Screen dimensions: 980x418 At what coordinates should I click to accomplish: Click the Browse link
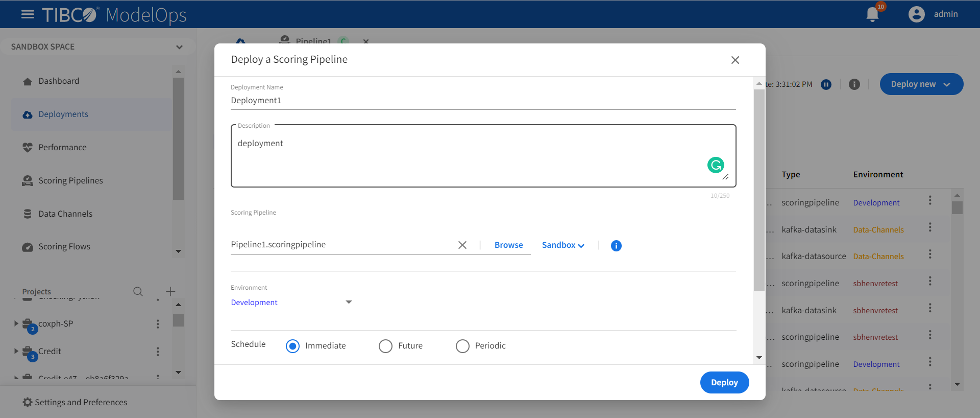[x=508, y=245]
